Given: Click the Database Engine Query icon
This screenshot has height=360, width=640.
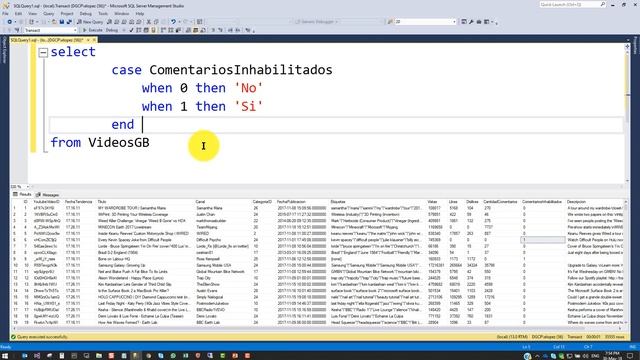Looking at the screenshot, I should [x=109, y=22].
